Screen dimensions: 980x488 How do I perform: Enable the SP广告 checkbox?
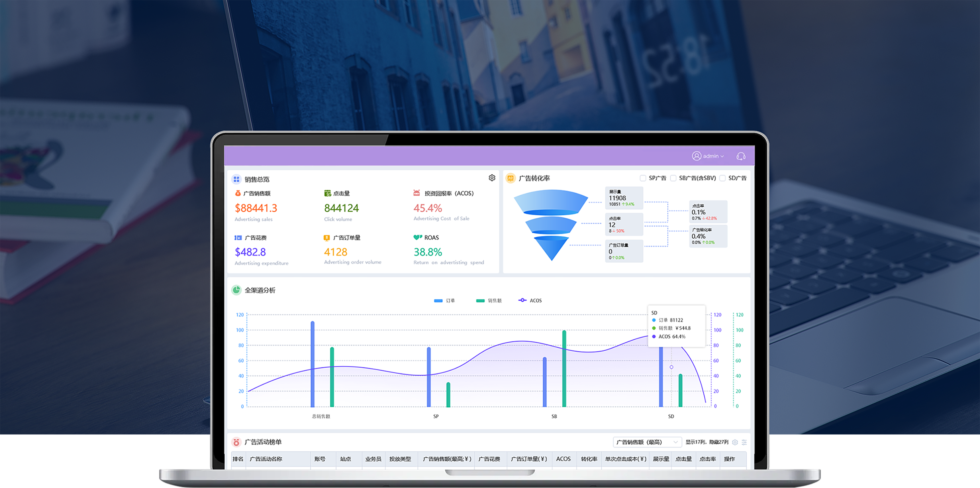643,178
